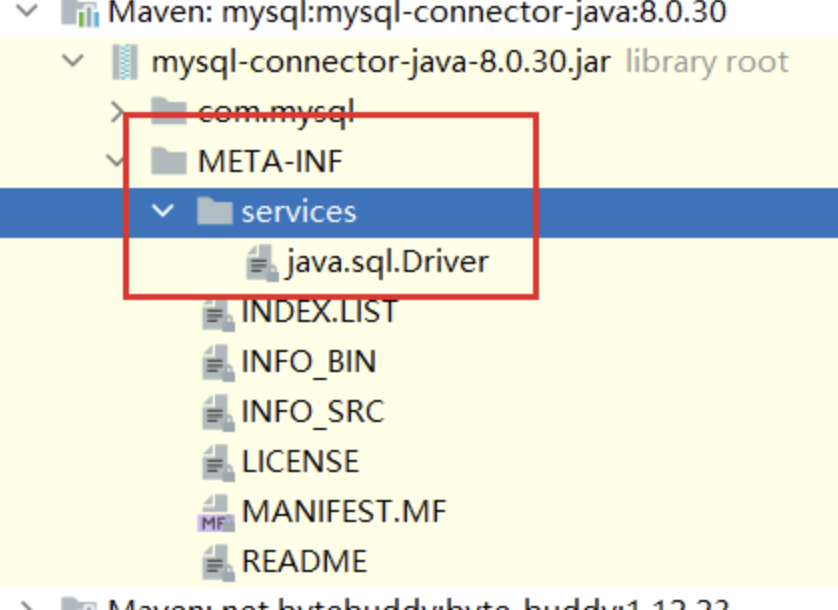Click the java.sql.Driver file icon
The width and height of the screenshot is (838, 610).
pyautogui.click(x=262, y=262)
